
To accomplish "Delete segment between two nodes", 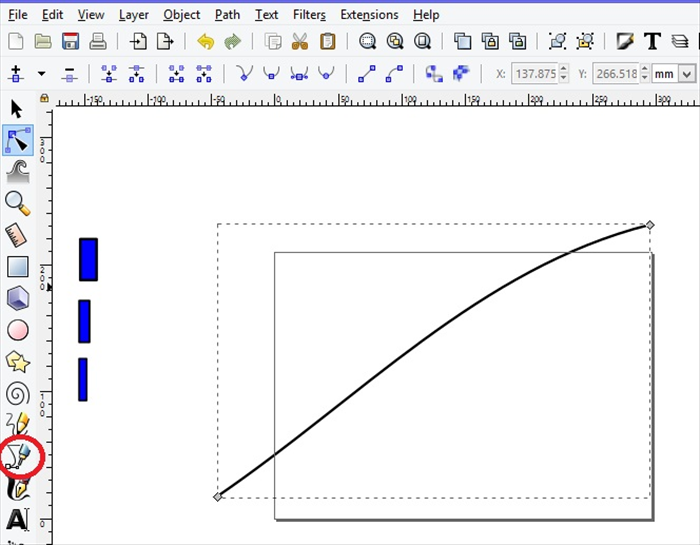I will coord(204,74).
